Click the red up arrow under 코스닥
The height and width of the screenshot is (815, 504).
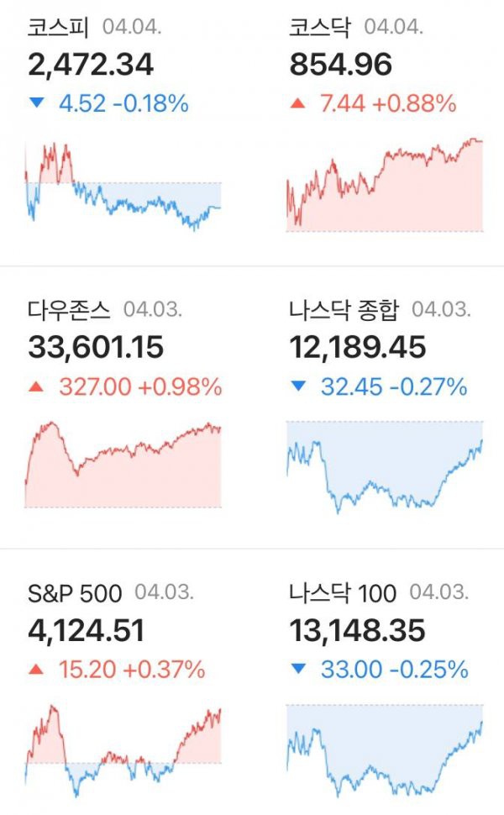coord(297,103)
